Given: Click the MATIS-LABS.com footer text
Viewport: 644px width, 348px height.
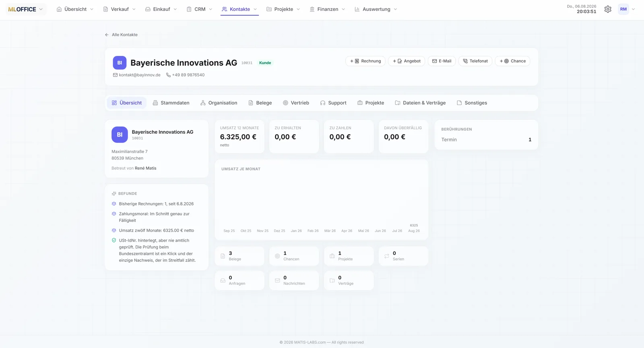Looking at the screenshot, I should [310, 342].
